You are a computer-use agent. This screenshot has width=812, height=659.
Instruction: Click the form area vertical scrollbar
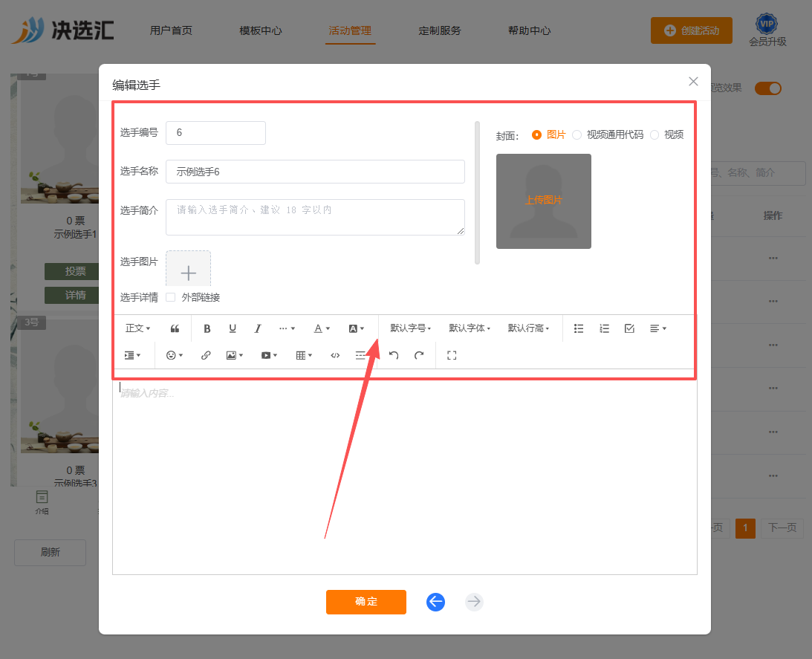478,192
